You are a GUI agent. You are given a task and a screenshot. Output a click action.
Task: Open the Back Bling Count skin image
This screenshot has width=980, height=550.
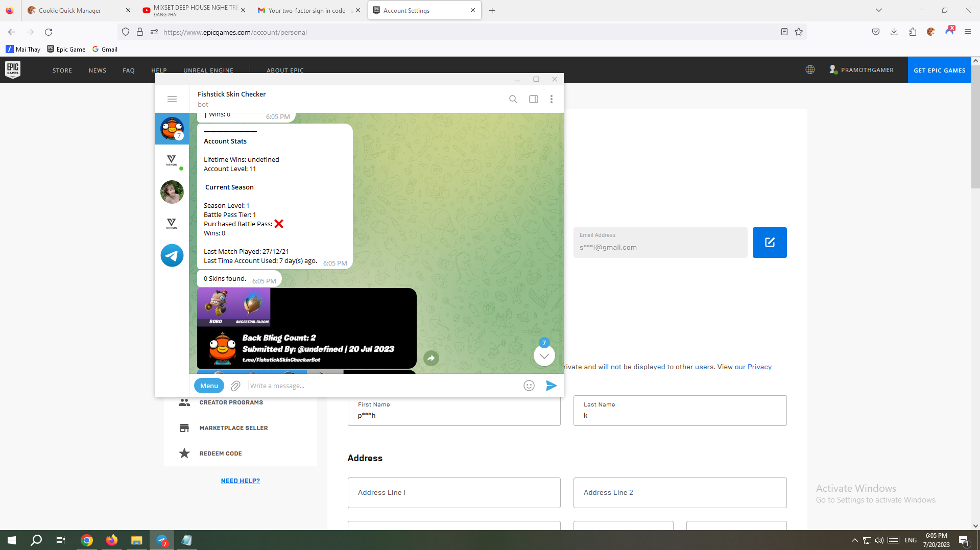tap(307, 328)
